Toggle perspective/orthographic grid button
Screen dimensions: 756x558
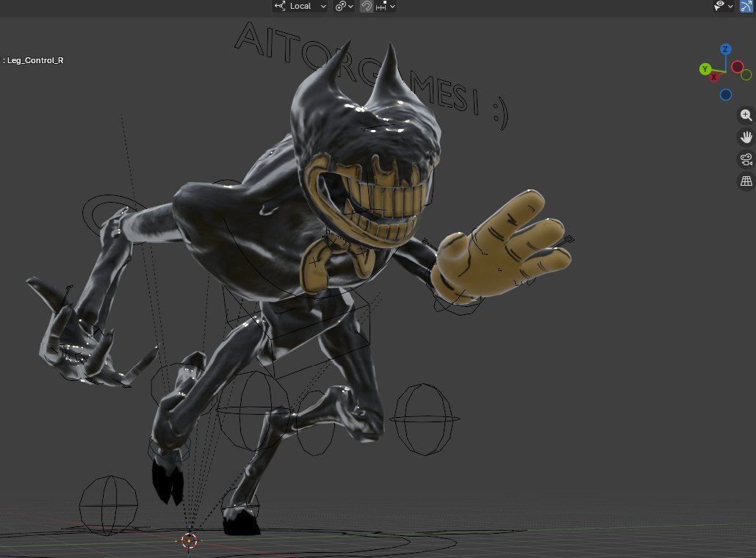746,181
